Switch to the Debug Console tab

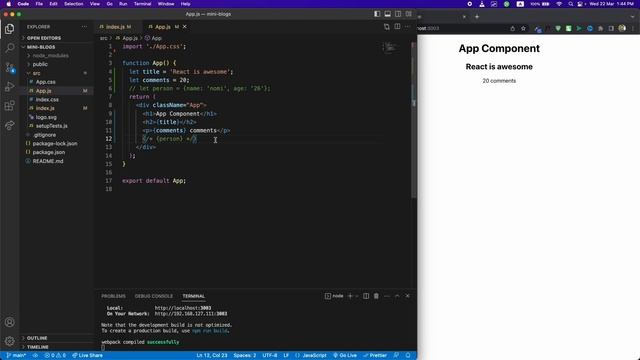click(x=154, y=296)
